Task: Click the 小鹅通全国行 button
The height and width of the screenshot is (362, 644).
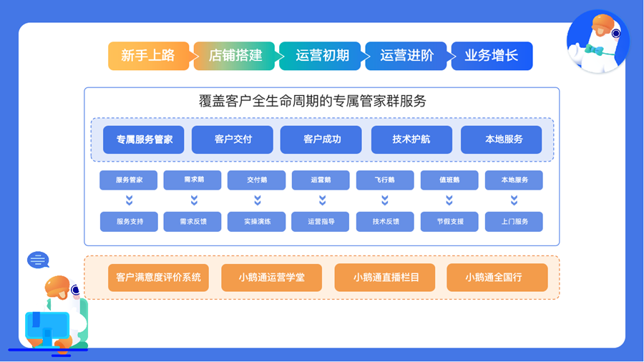Action: pos(497,278)
